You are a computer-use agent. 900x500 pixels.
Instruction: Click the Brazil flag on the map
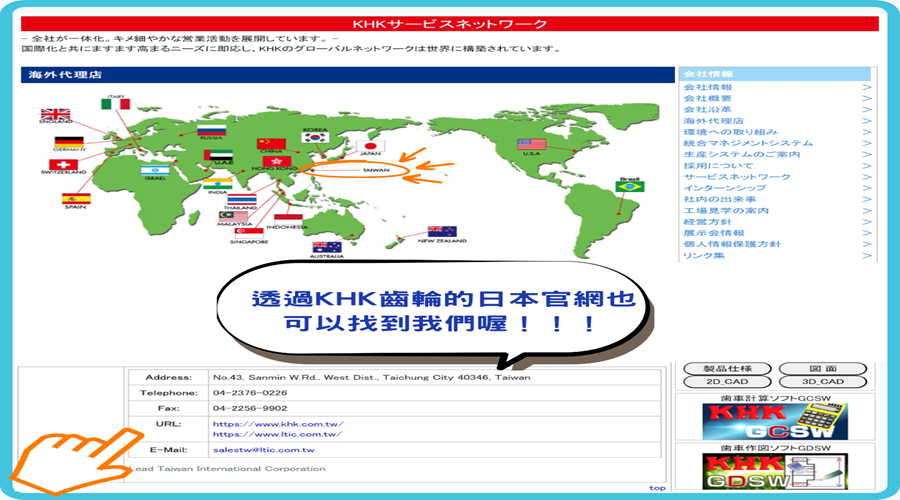pos(629,186)
